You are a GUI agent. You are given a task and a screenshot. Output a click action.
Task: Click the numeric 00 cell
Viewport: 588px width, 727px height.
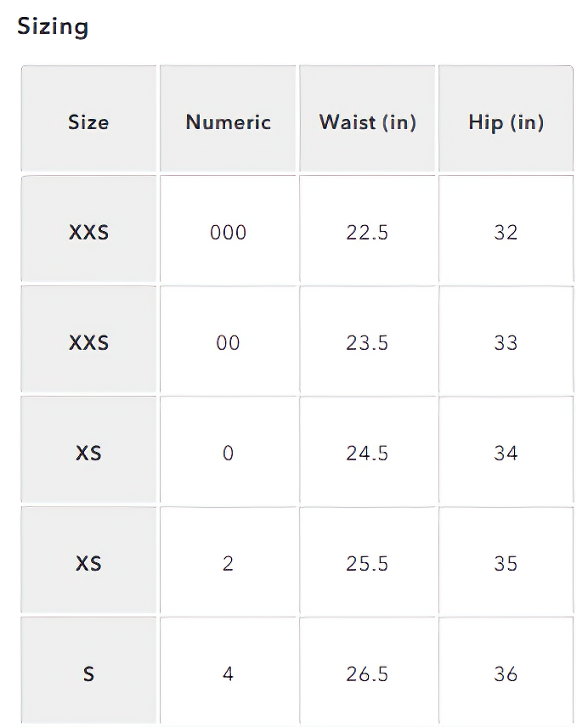coord(228,343)
